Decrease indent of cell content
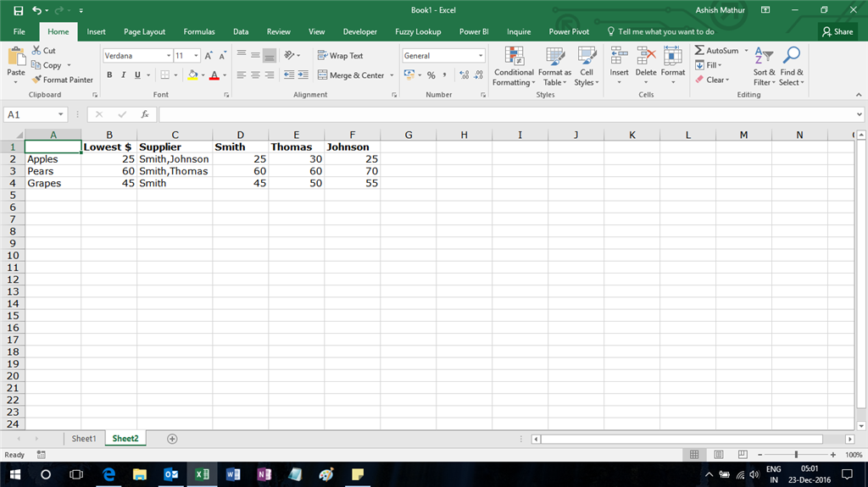The width and height of the screenshot is (868, 487). (289, 75)
